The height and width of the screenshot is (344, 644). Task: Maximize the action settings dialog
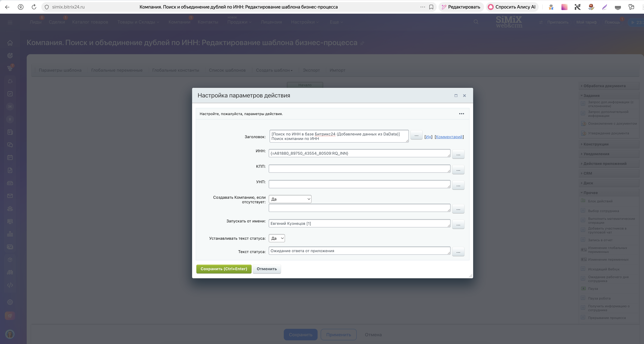point(456,96)
